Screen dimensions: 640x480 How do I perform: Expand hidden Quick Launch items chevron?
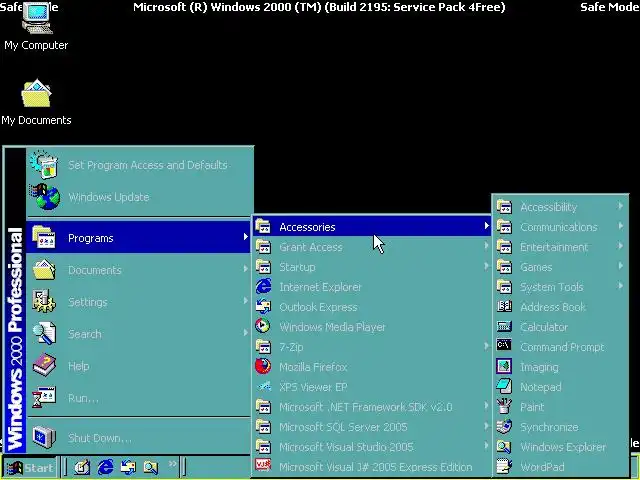pyautogui.click(x=173, y=464)
